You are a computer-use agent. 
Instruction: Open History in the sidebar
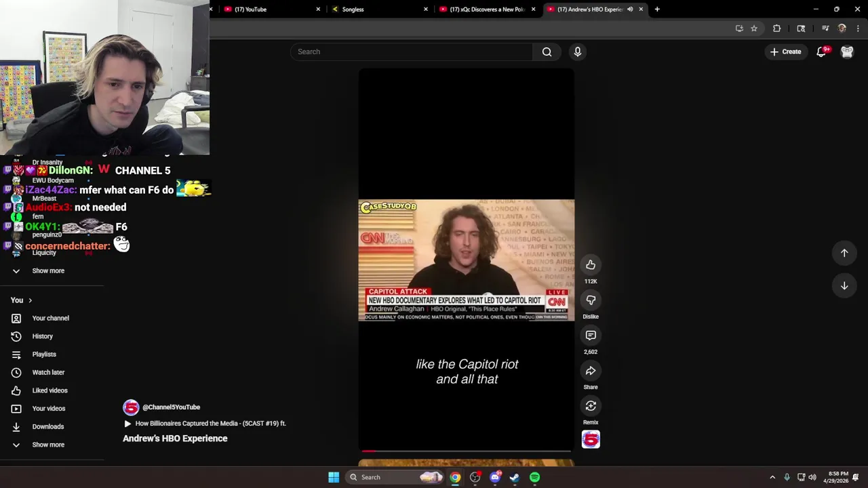click(x=42, y=337)
